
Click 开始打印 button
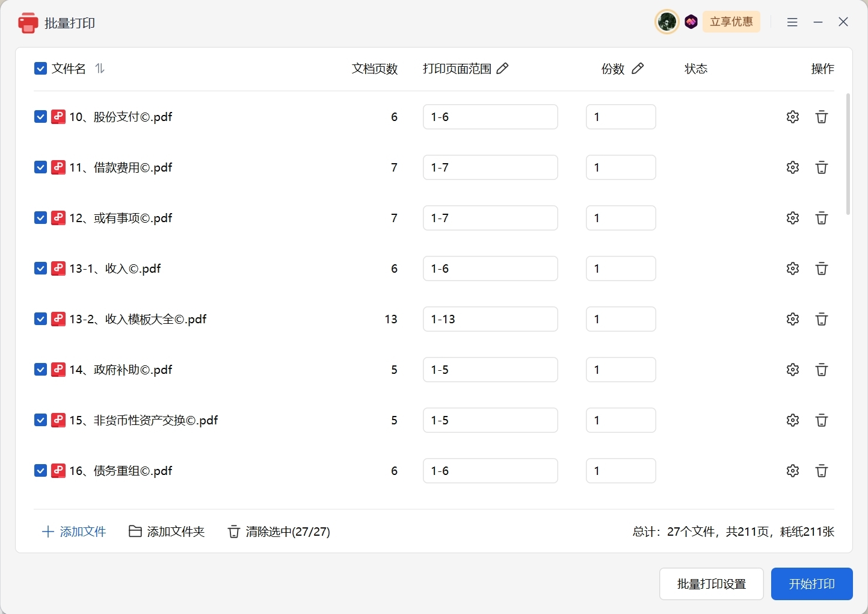click(812, 584)
